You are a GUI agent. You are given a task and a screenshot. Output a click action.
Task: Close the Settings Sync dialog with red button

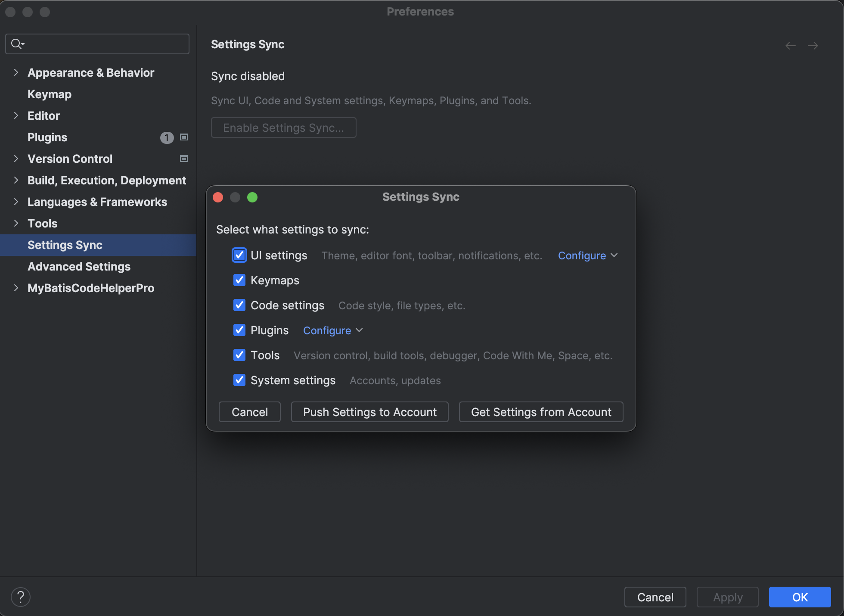coord(218,197)
